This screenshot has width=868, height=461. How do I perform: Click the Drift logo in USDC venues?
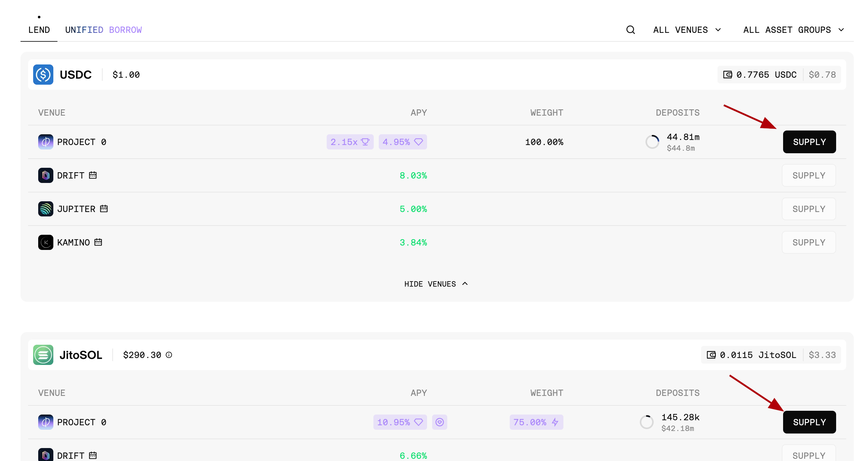click(x=45, y=175)
